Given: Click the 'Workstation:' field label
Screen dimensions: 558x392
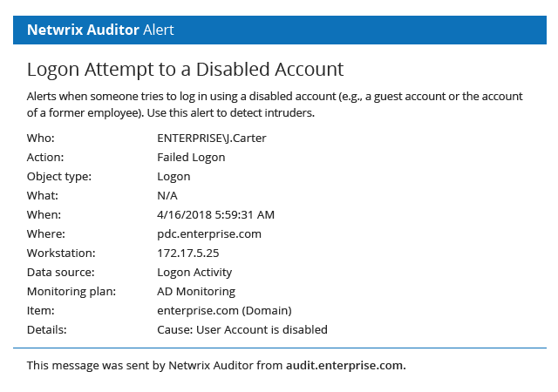Looking at the screenshot, I should tap(60, 253).
